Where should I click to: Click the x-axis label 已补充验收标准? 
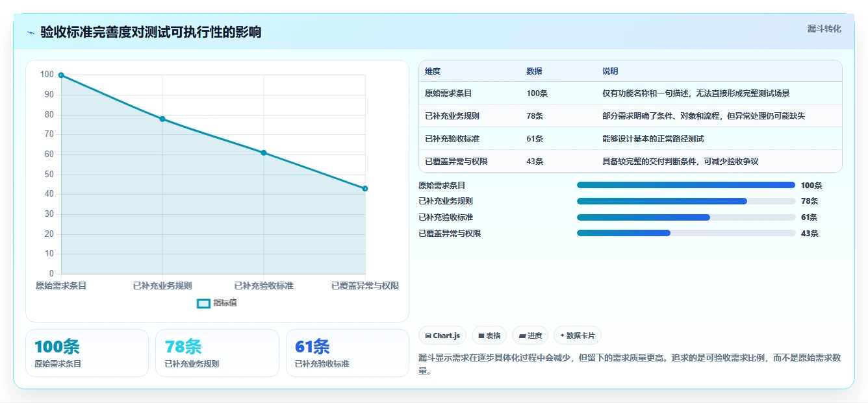pos(264,286)
